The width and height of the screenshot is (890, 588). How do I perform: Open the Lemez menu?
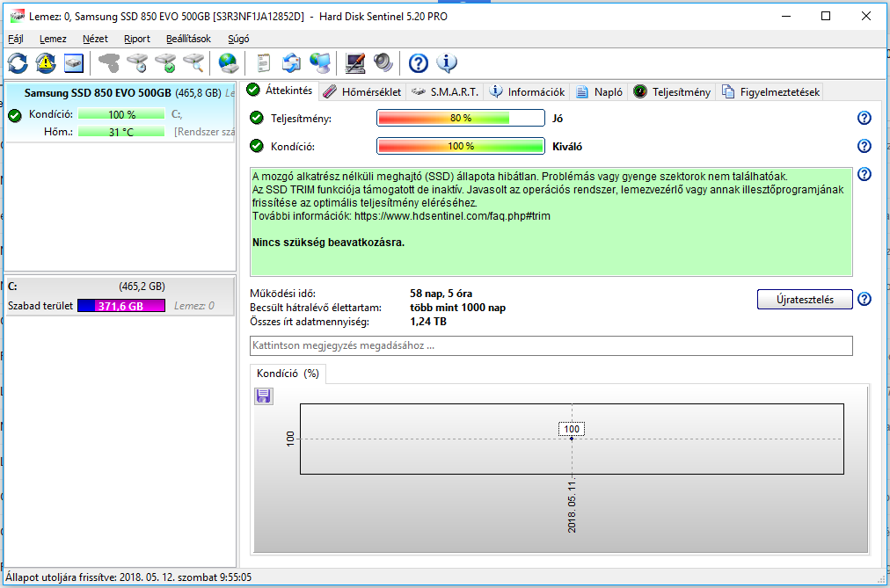click(53, 39)
